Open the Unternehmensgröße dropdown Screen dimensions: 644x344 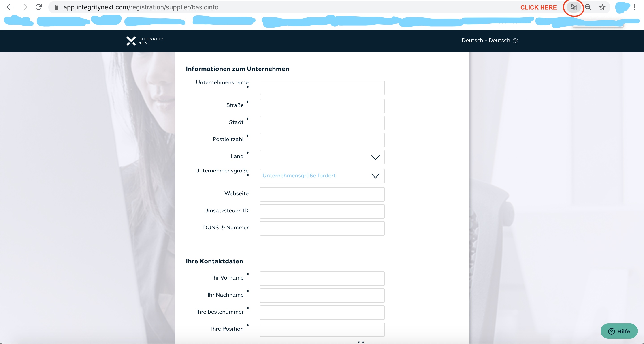tap(322, 176)
